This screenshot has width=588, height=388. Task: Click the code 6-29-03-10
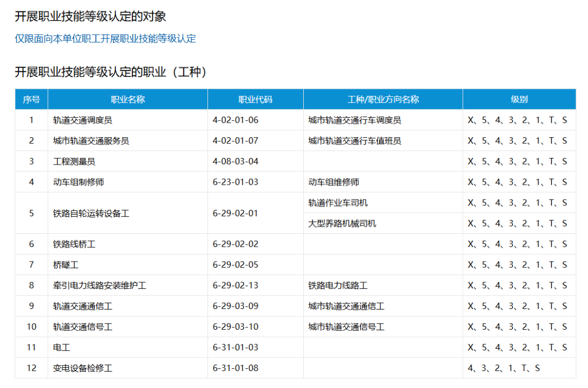tap(236, 326)
